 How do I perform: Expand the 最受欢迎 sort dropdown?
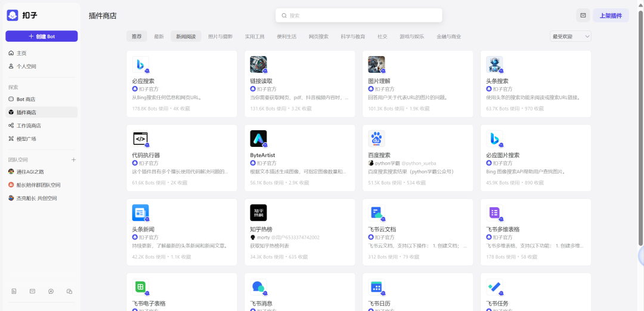[570, 36]
